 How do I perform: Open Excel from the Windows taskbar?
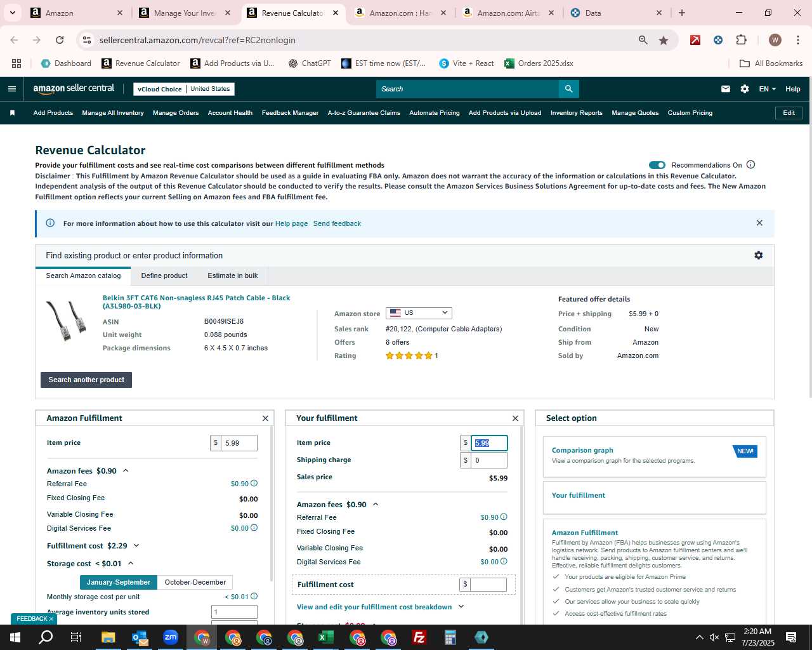pyautogui.click(x=325, y=637)
